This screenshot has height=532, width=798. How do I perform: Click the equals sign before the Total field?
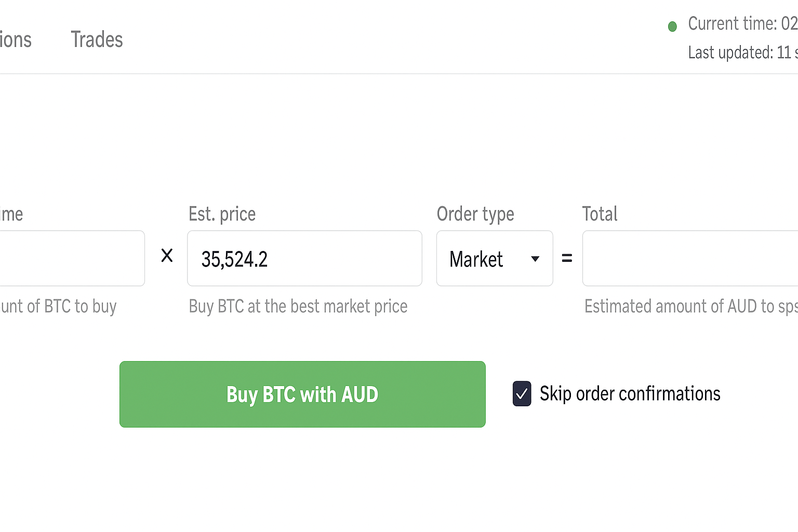point(567,258)
